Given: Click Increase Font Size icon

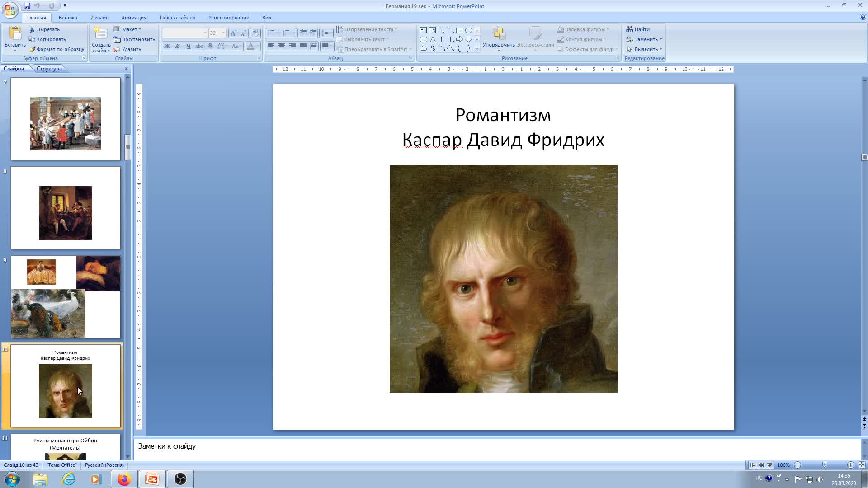Looking at the screenshot, I should [233, 33].
